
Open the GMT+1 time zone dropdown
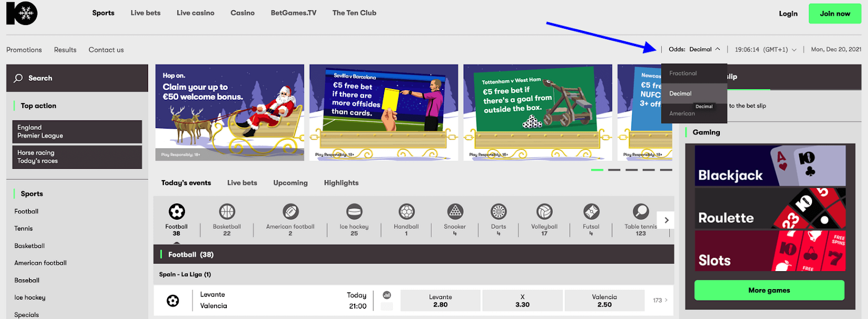(765, 49)
